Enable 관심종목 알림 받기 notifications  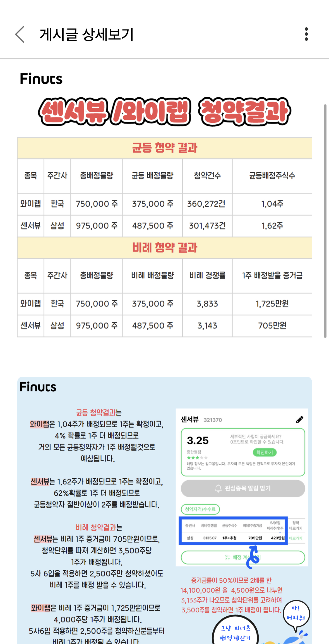click(242, 488)
